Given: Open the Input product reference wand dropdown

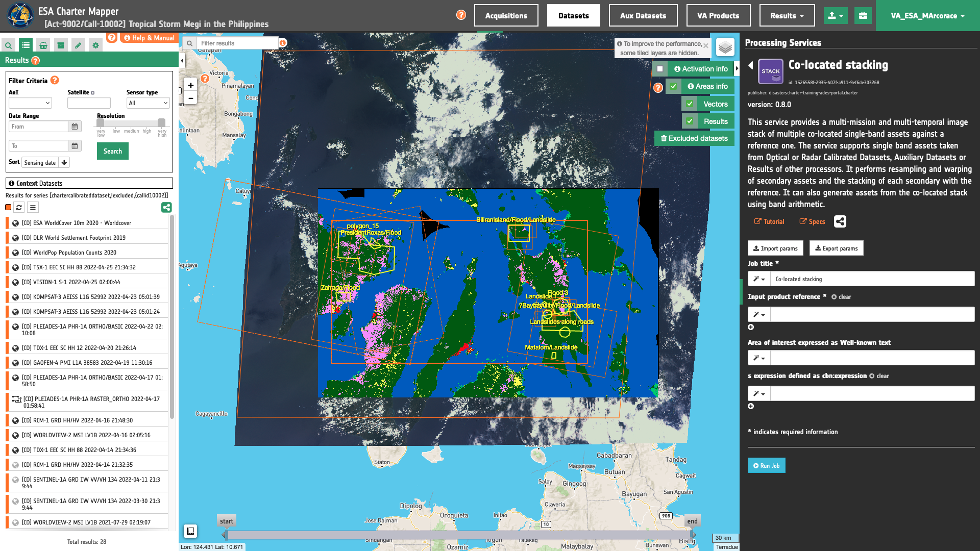Looking at the screenshot, I should [x=759, y=314].
